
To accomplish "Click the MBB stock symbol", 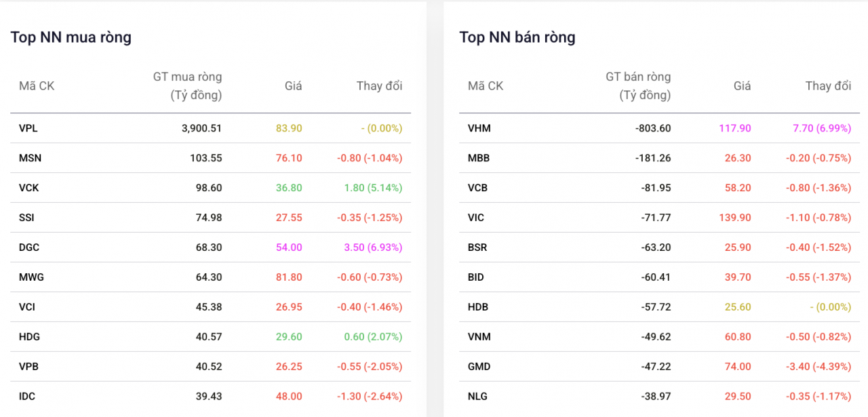I will [477, 157].
